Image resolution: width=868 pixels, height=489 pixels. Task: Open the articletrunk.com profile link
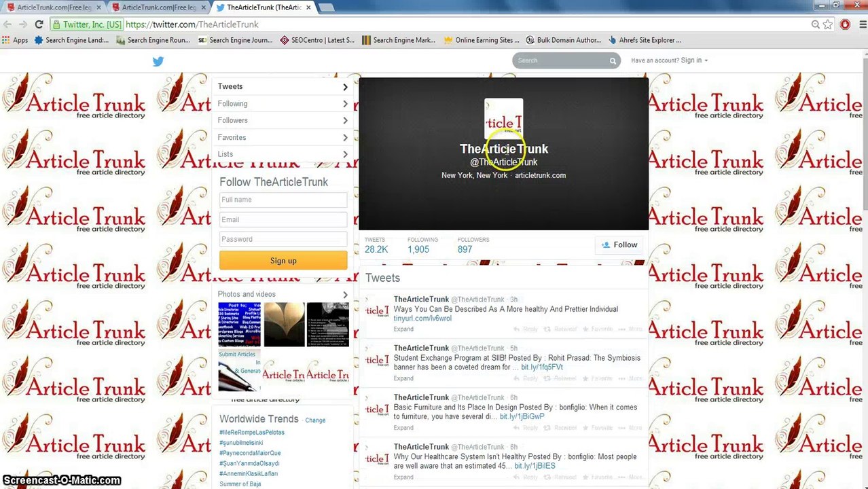[540, 175]
